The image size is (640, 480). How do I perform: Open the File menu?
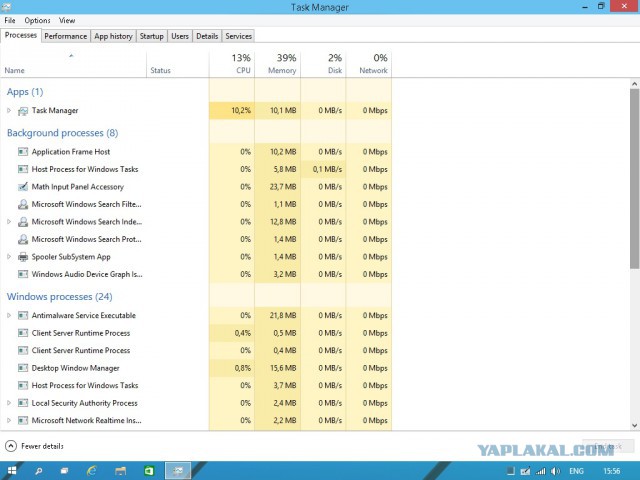tap(10, 20)
